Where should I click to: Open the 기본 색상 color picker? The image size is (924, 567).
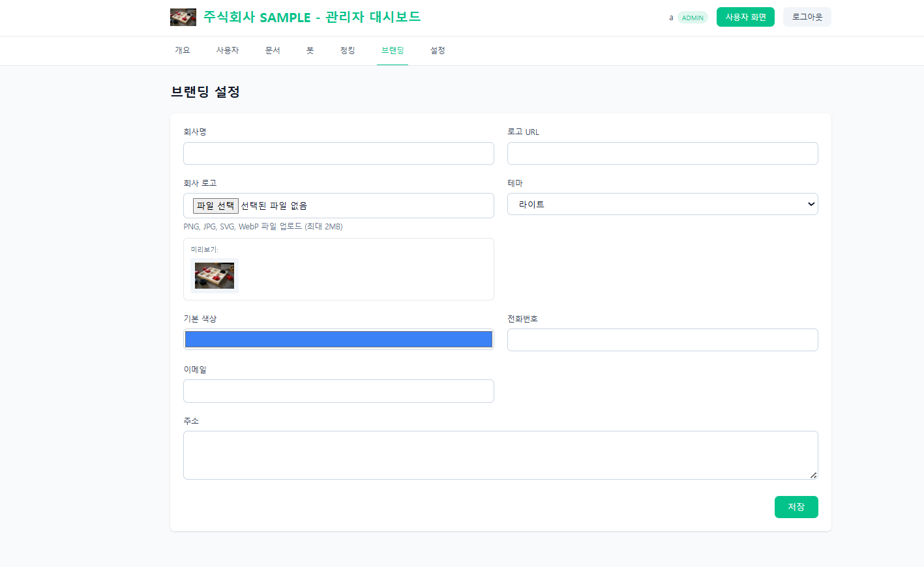(x=338, y=339)
